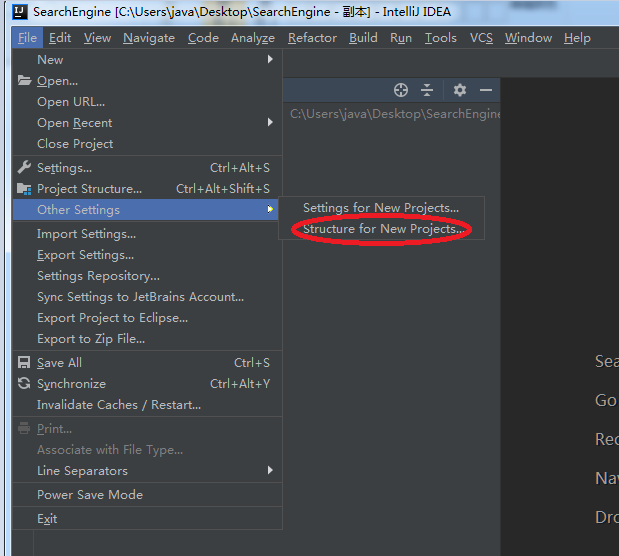The width and height of the screenshot is (619, 556).
Task: Choose Open URL... menu entry
Action: click(147, 101)
